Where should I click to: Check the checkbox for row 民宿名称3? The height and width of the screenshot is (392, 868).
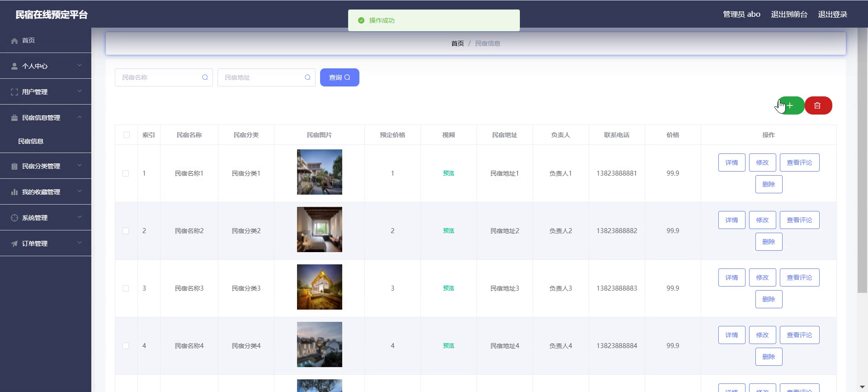coord(126,288)
